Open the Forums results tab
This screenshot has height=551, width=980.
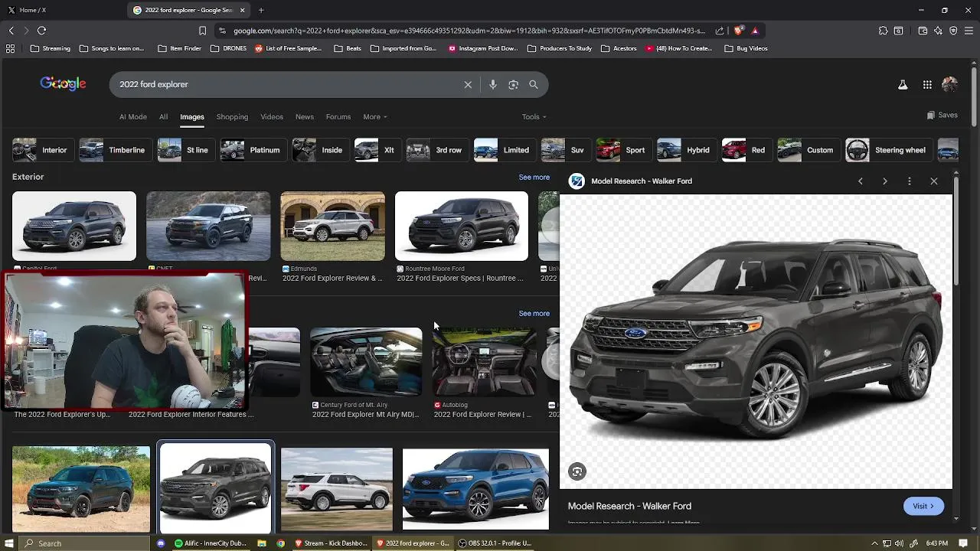(x=338, y=117)
